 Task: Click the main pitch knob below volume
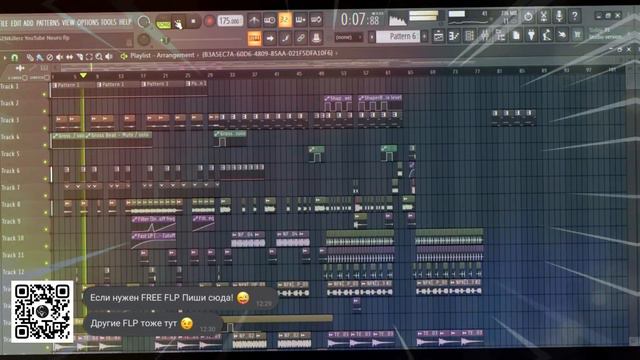[x=144, y=40]
